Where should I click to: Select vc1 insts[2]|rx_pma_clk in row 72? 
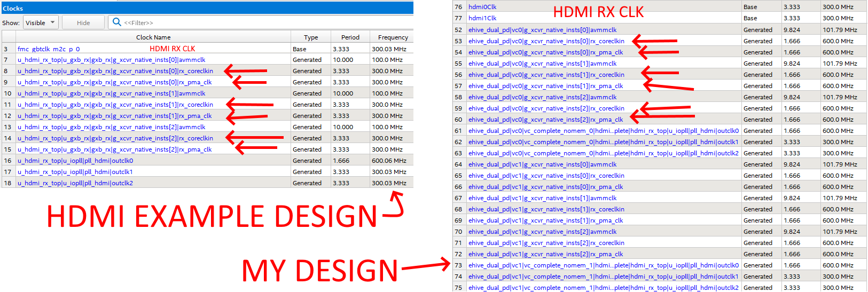tap(546, 254)
